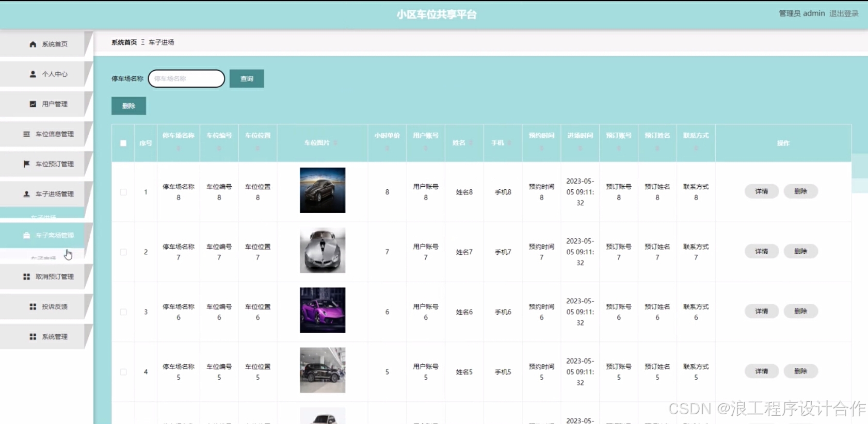Open the black SUV image in row 4
868x424 pixels.
pos(323,370)
